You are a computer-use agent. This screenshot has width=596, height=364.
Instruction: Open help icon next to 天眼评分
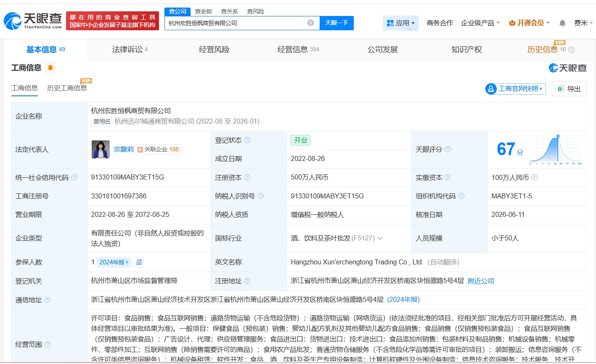(x=448, y=149)
